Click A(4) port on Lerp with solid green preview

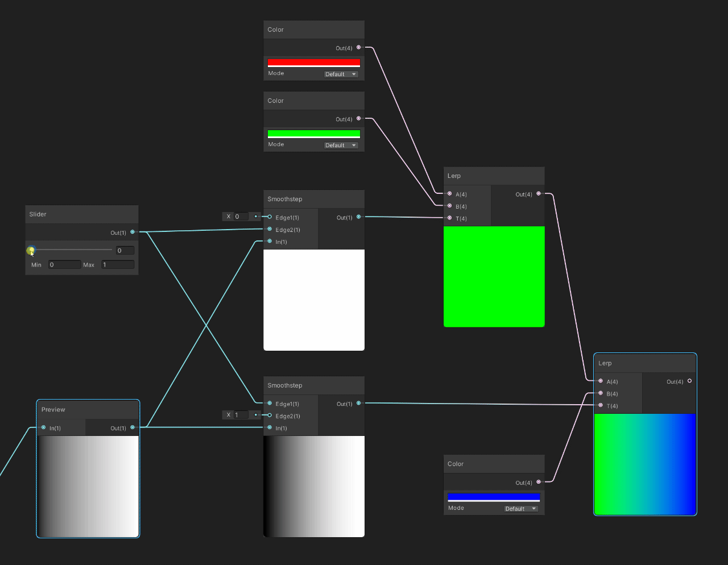[x=450, y=194]
